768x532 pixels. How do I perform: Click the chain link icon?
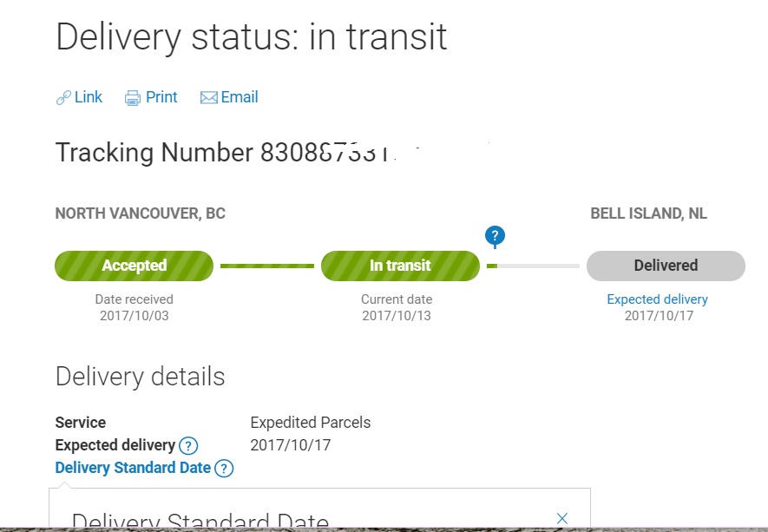63,98
